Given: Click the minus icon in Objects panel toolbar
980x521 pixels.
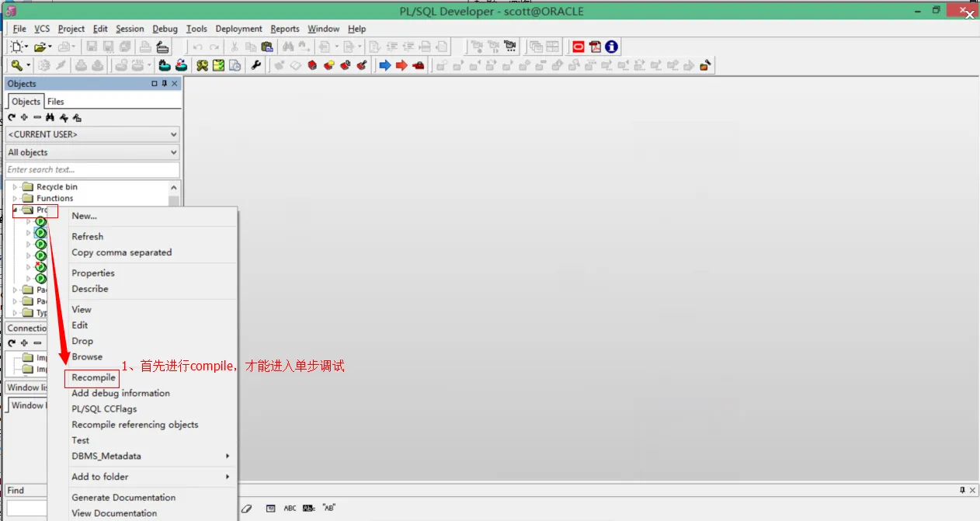Looking at the screenshot, I should [37, 118].
